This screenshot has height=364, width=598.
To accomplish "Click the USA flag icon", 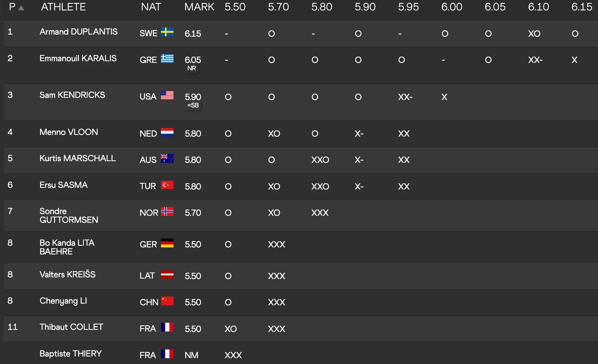I will click(167, 96).
